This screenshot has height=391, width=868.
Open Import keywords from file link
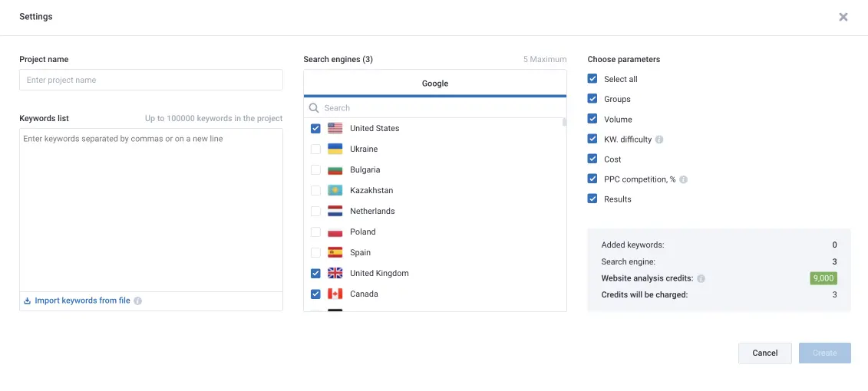(82, 301)
